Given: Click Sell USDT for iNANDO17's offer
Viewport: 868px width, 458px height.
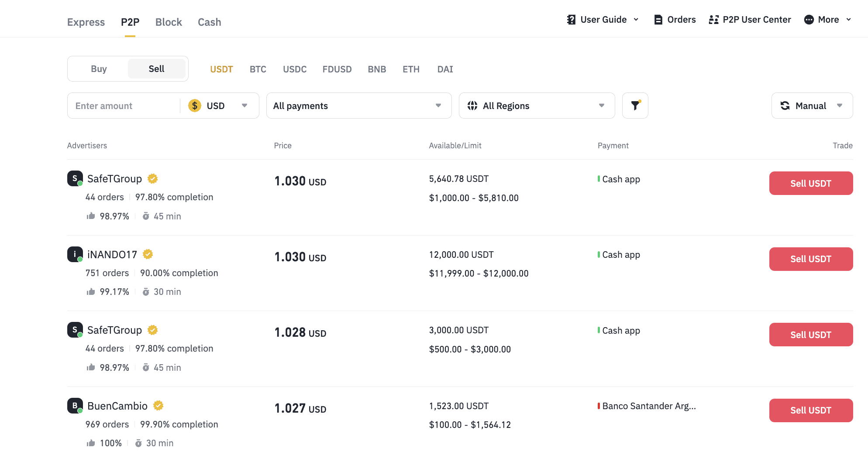Looking at the screenshot, I should (811, 259).
